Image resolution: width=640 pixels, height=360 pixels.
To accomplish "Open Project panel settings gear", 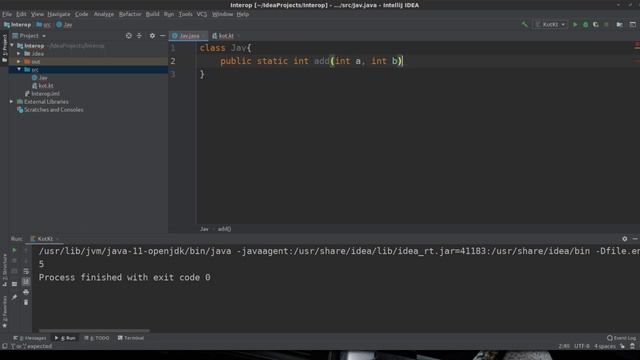I will click(152, 36).
